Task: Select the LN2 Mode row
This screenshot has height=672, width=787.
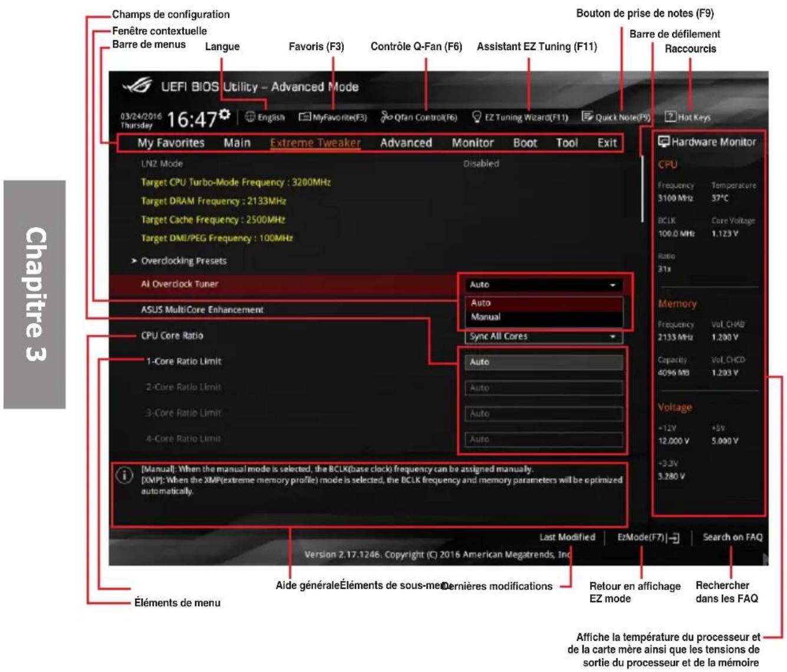Action: pos(162,163)
